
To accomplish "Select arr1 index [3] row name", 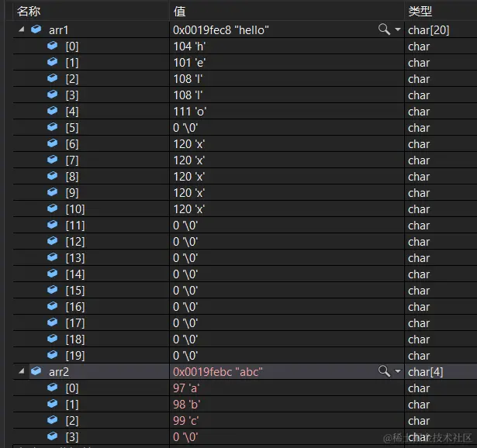I will coord(72,95).
